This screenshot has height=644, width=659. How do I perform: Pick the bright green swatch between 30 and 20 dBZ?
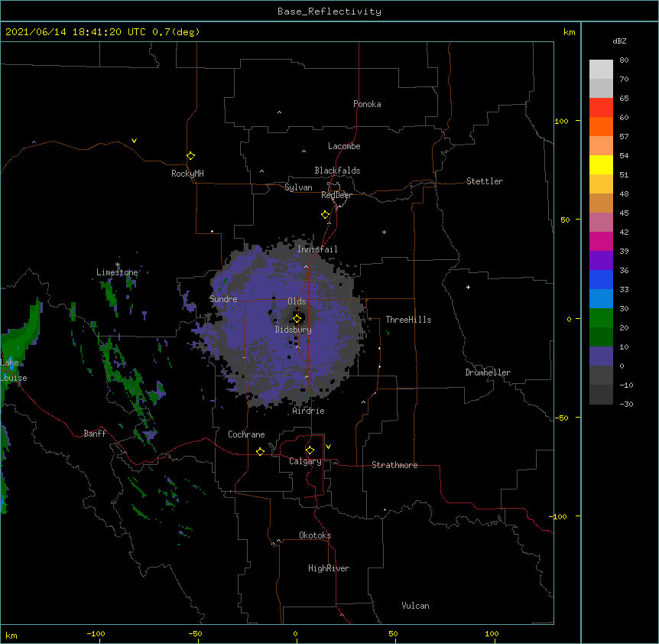click(x=601, y=318)
